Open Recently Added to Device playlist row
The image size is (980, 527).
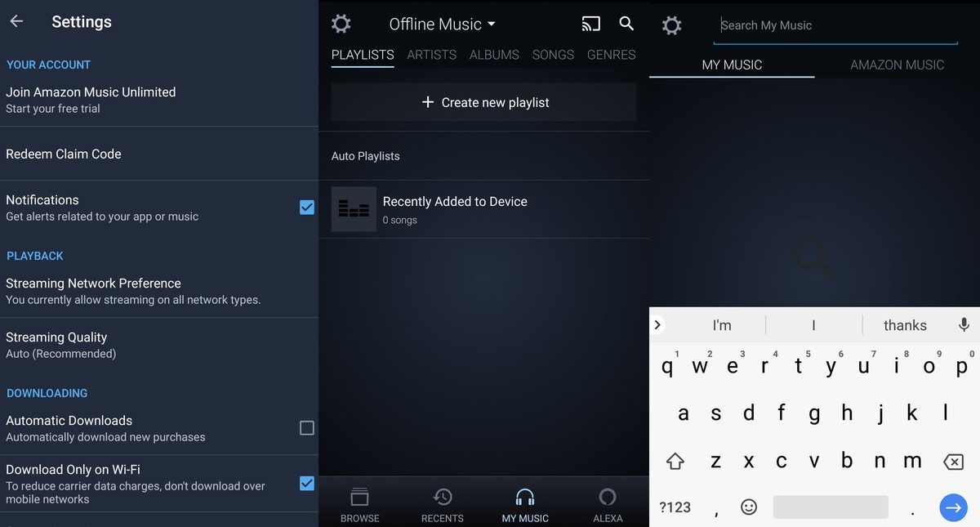click(x=483, y=209)
